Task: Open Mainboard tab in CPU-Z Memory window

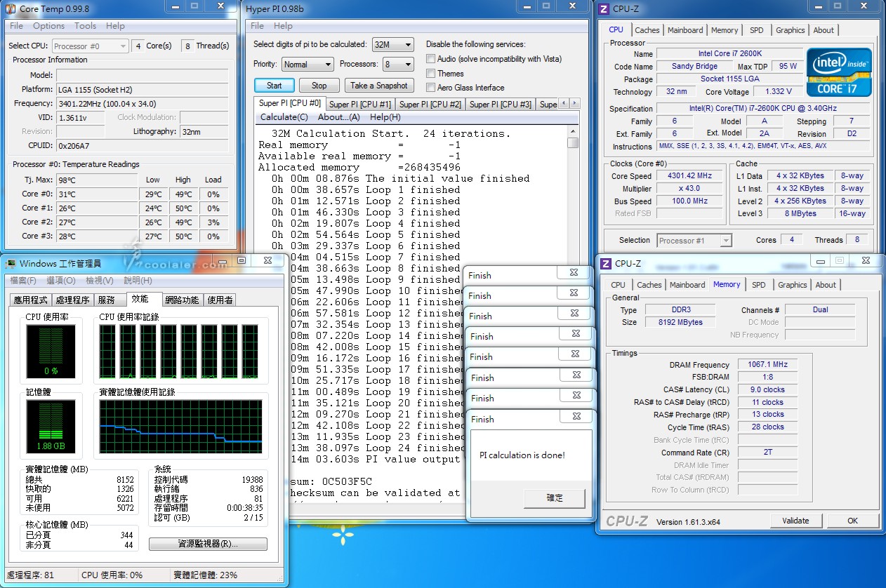Action: click(687, 285)
